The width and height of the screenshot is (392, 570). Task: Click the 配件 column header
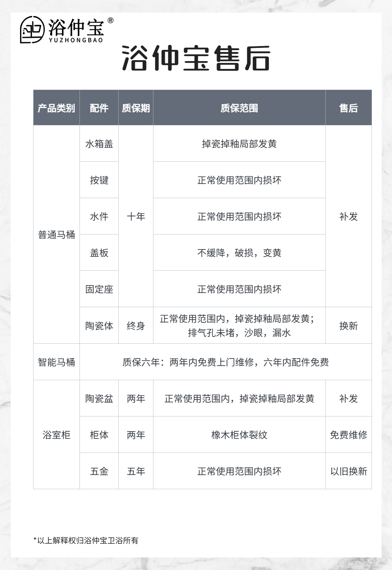99,108
